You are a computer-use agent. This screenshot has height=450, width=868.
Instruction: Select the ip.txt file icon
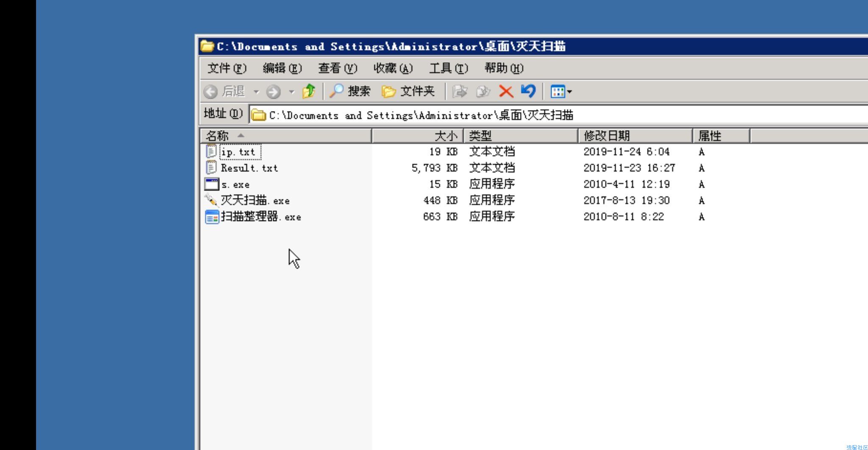[x=211, y=151]
